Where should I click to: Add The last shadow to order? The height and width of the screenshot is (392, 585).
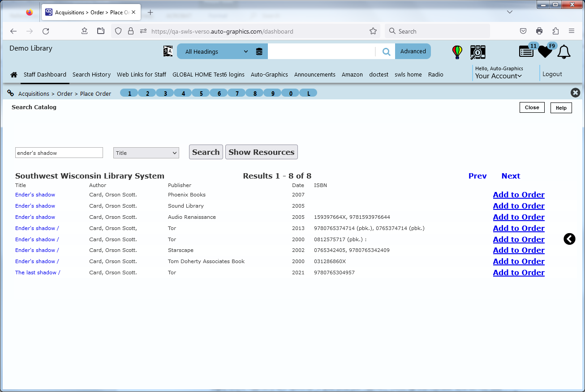519,273
